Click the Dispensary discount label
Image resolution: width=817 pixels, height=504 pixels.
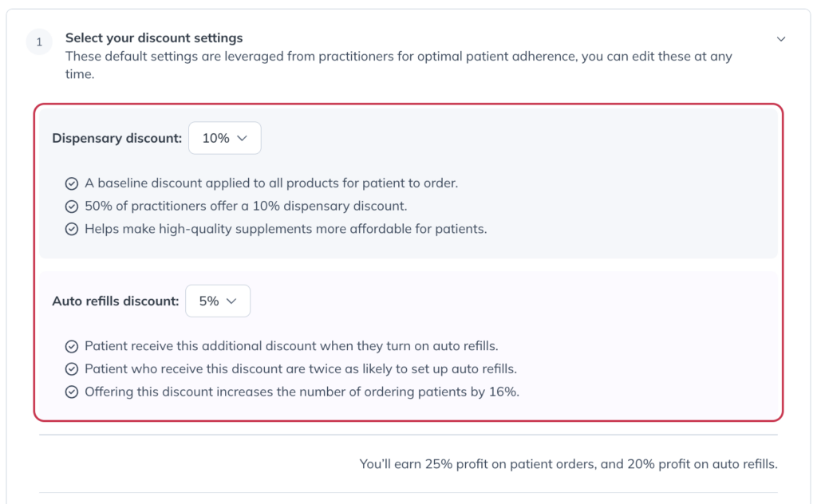tap(116, 139)
